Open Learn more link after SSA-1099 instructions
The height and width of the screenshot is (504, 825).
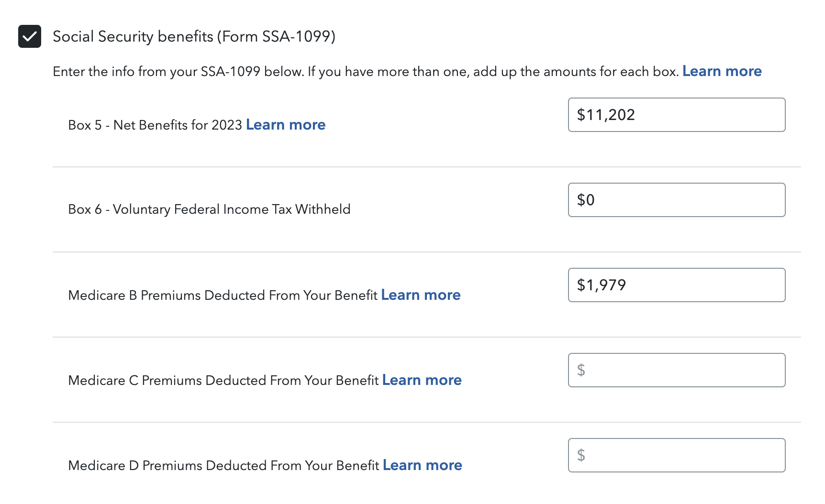(x=722, y=71)
